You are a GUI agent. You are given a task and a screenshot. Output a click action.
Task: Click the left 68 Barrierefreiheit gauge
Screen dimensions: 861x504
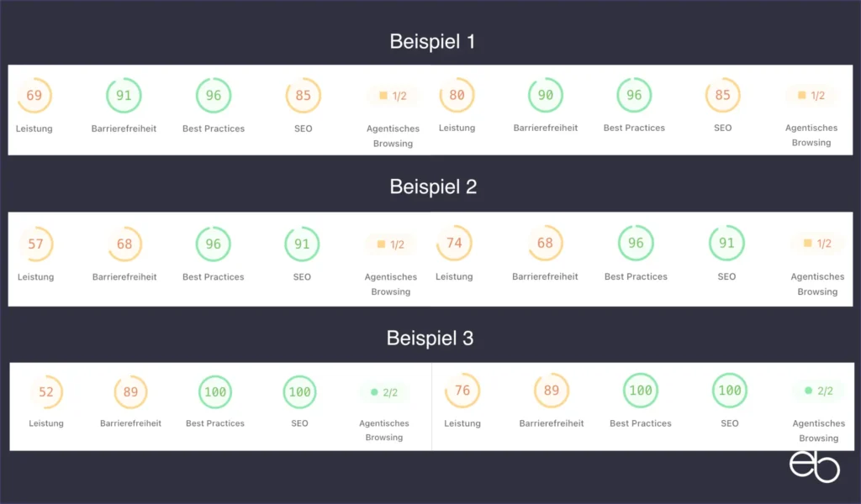(124, 244)
